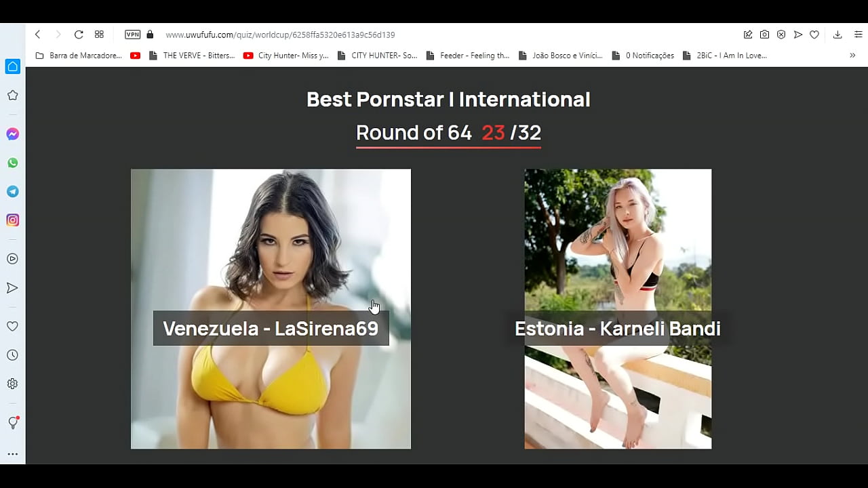This screenshot has width=868, height=488.
Task: Open the Barra de Marcadores folder
Action: (78, 56)
